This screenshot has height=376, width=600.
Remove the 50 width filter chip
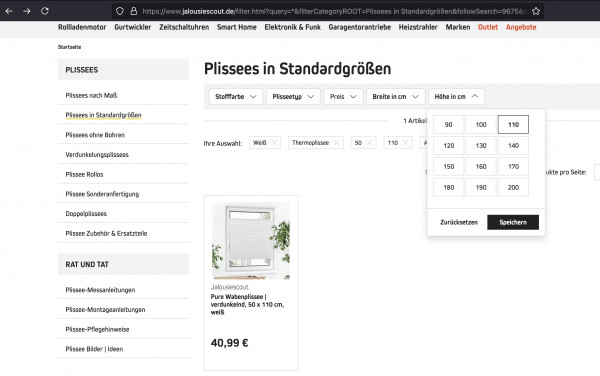[369, 143]
